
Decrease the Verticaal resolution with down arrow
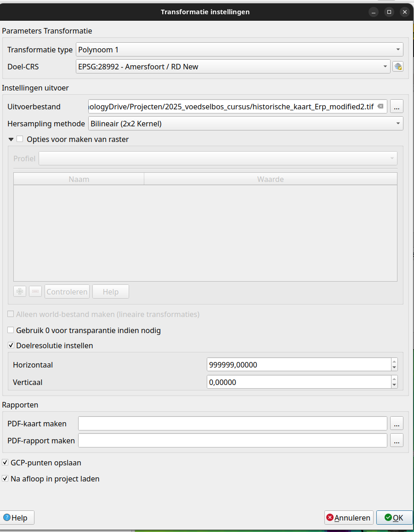pyautogui.click(x=394, y=385)
